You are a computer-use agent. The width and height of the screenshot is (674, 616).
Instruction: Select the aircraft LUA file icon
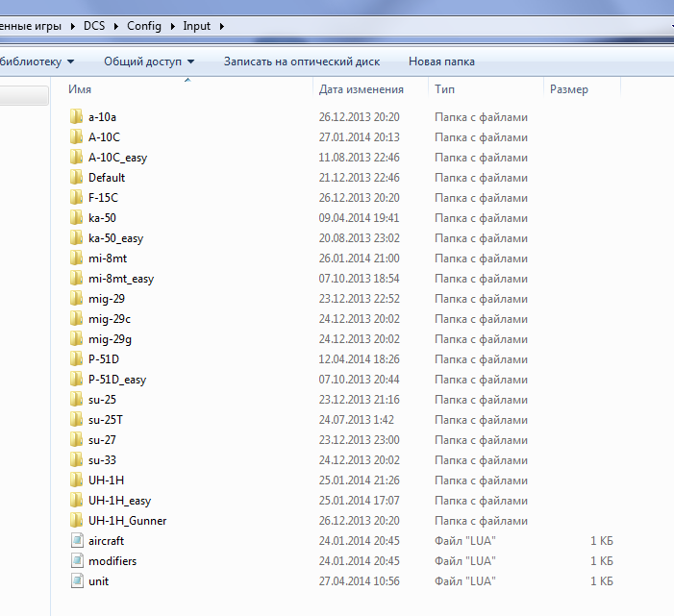pyautogui.click(x=77, y=541)
